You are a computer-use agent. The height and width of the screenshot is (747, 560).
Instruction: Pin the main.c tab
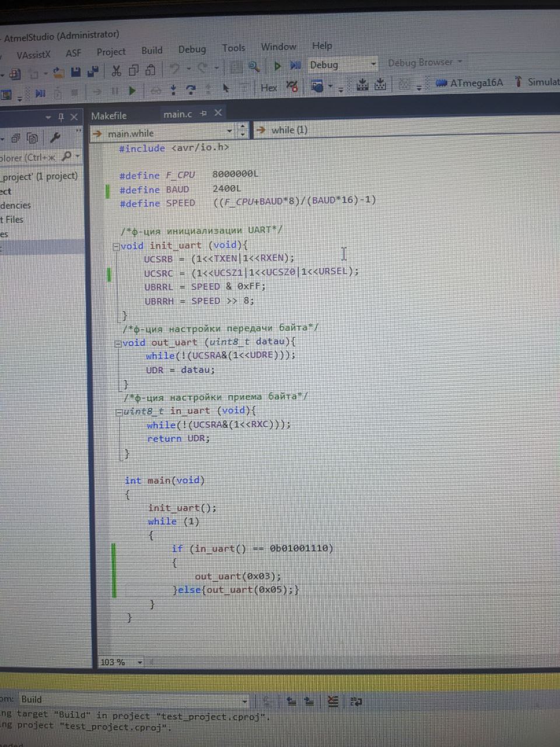pos(203,113)
